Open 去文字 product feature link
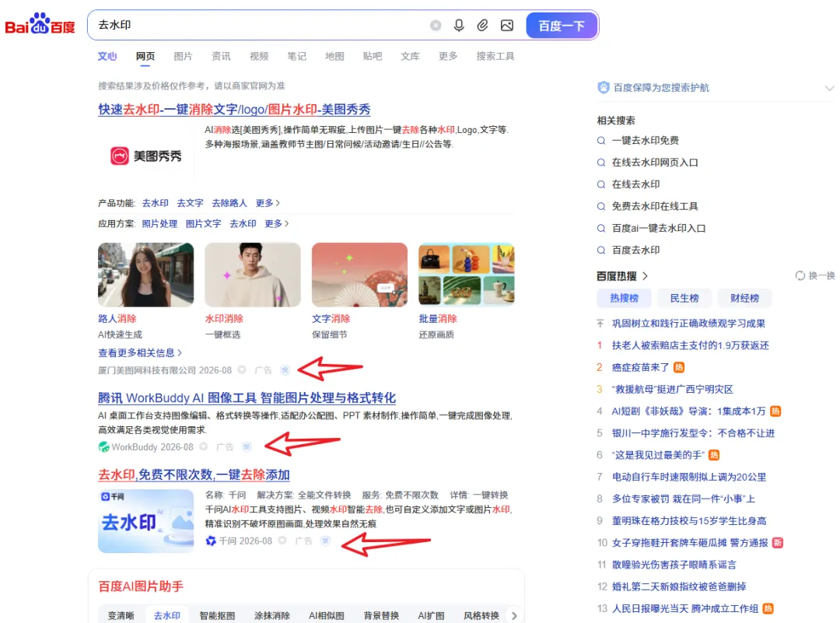The width and height of the screenshot is (840, 623). 191,203
